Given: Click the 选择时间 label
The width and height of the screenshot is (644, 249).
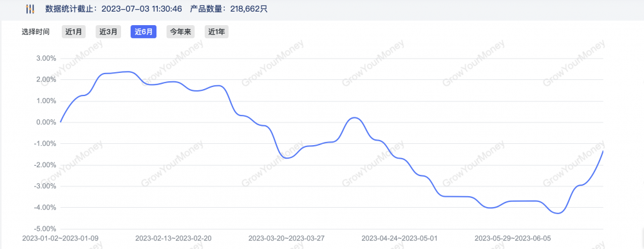Looking at the screenshot, I should point(35,32).
